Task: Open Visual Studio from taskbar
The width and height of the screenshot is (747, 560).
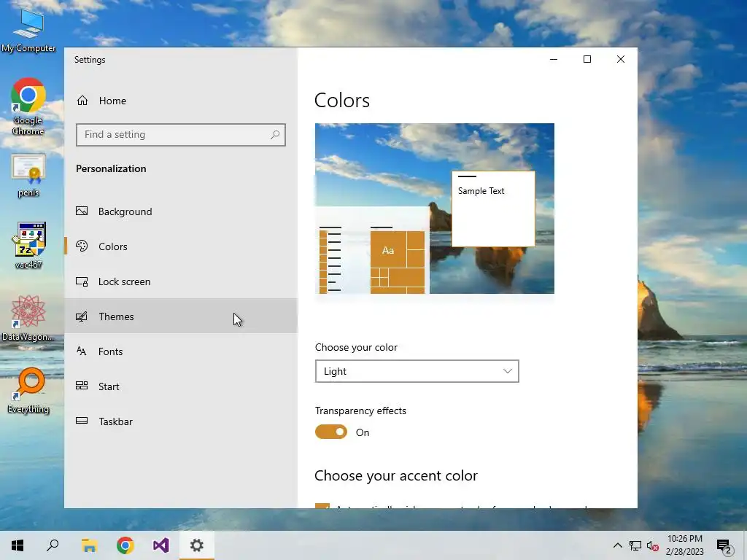Action: (161, 545)
